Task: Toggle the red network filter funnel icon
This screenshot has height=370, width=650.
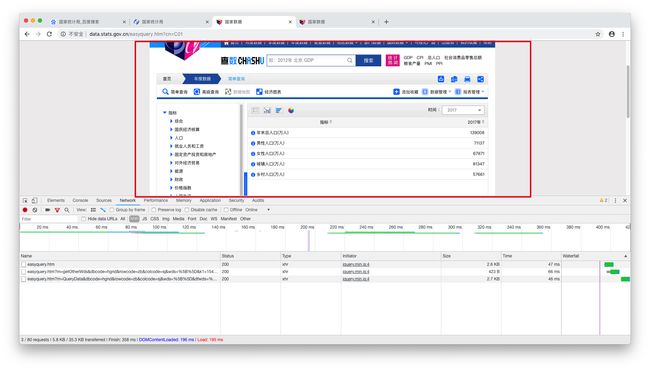Action: pos(57,210)
